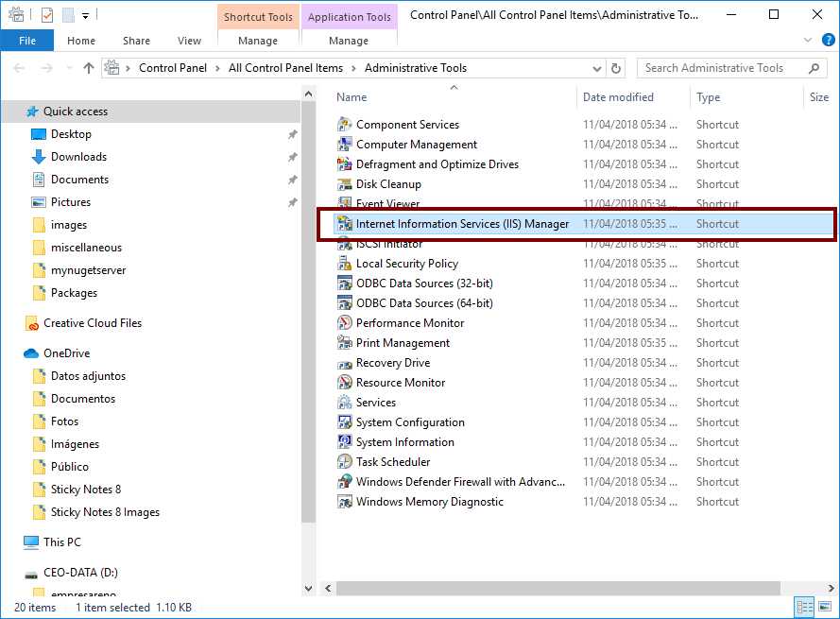
Task: Switch to the View ribbon tab
Action: coord(188,41)
